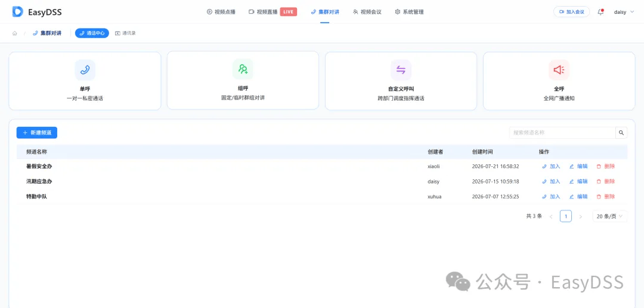The width and height of the screenshot is (644, 308).
Task: Click the 自定义呼叫 arrows icon
Action: tap(401, 70)
